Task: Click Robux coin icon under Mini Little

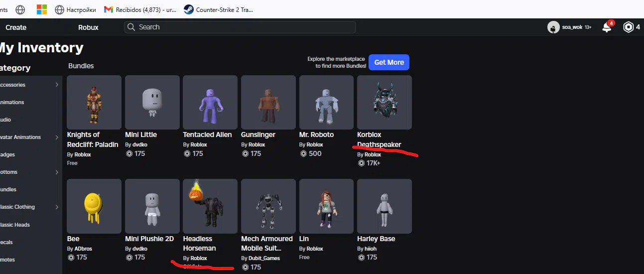Action: (129, 153)
